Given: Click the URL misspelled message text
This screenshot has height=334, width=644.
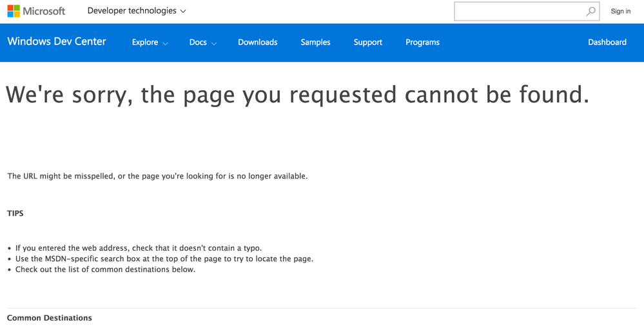Looking at the screenshot, I should tap(157, 176).
